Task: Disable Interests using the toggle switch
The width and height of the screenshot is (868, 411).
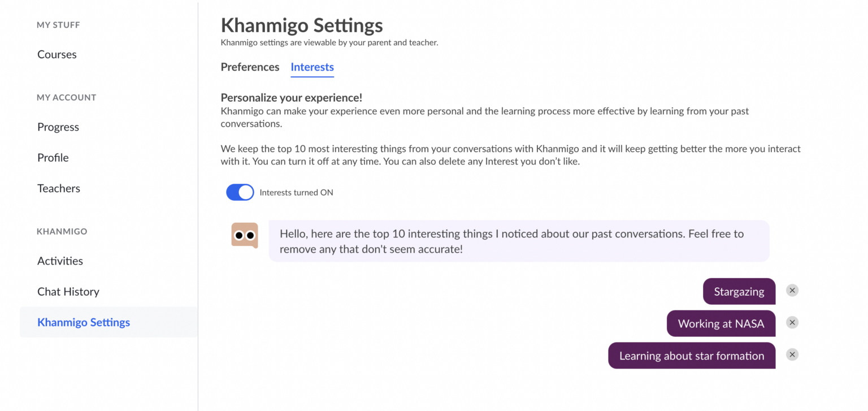Action: (240, 192)
